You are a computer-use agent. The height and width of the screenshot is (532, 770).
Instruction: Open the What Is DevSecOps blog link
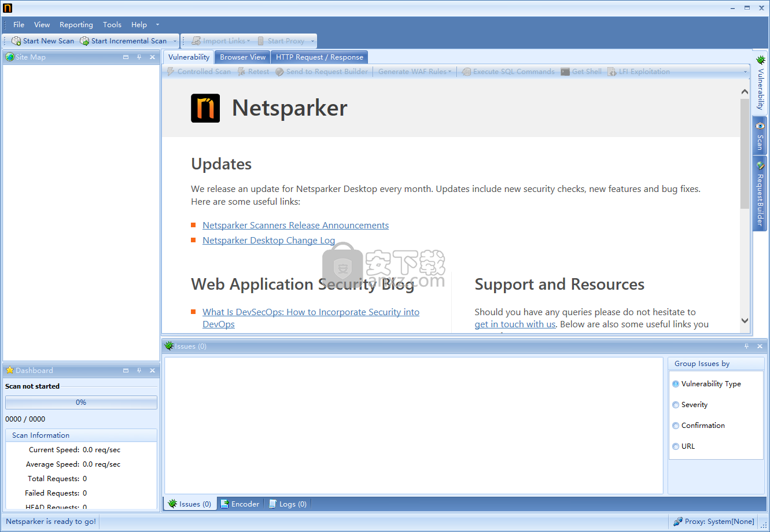click(311, 318)
